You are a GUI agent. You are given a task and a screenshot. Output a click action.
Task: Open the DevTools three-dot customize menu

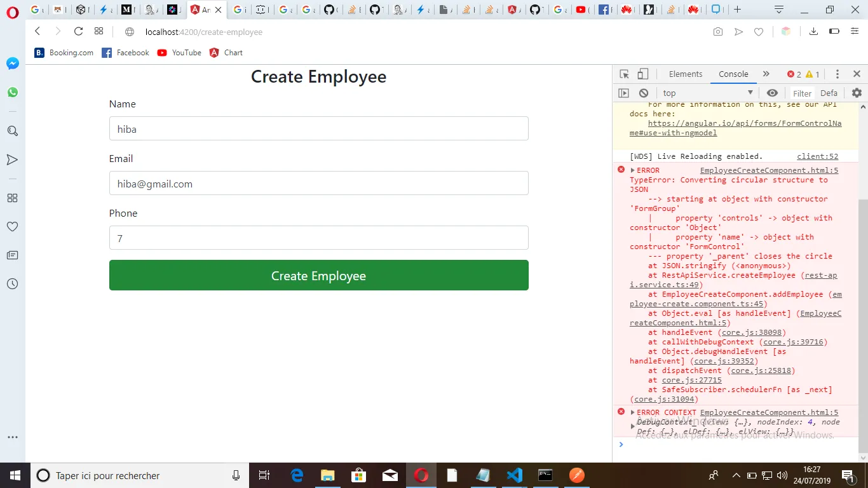coord(837,74)
